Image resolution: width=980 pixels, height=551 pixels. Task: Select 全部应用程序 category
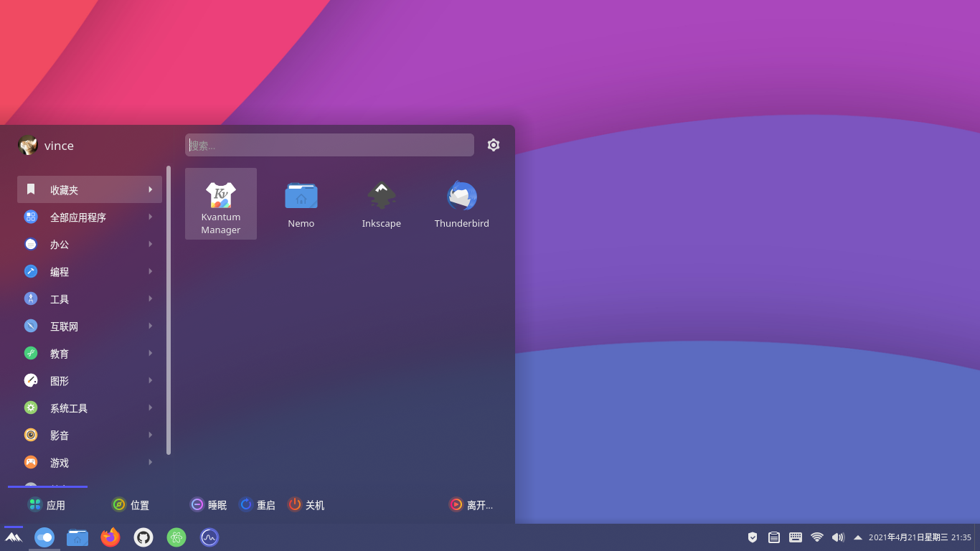90,217
